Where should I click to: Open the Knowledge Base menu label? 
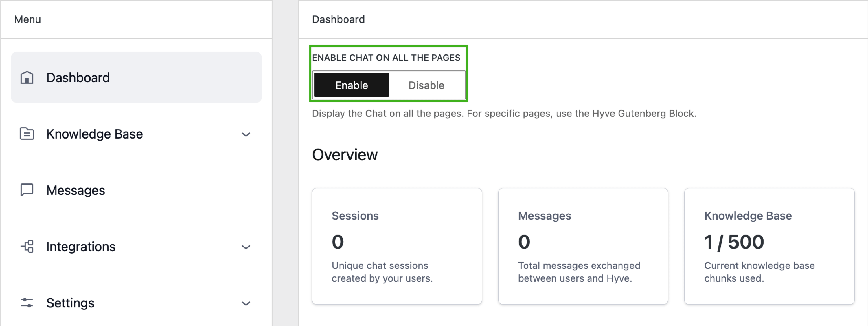pyautogui.click(x=95, y=134)
